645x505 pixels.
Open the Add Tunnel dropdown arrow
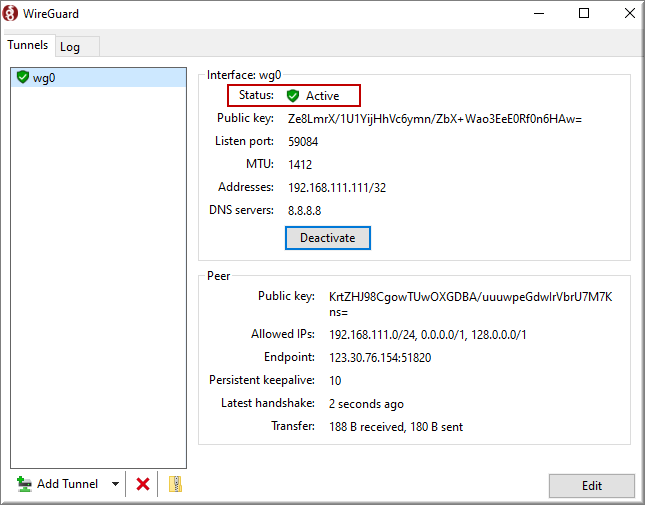[116, 484]
